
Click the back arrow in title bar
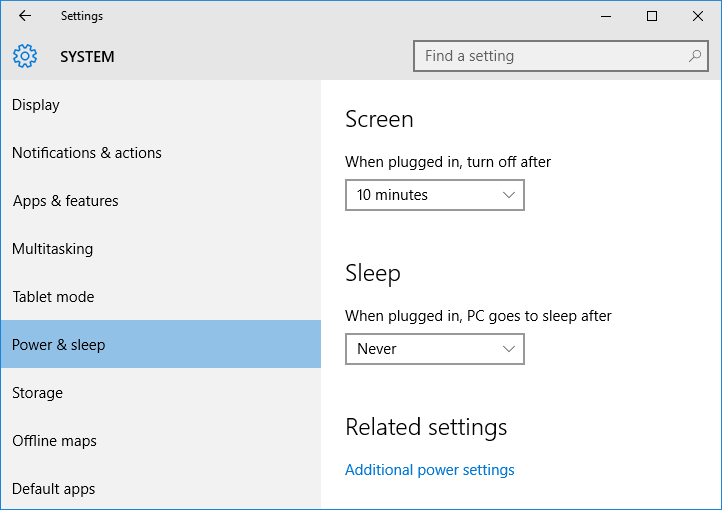click(x=25, y=16)
